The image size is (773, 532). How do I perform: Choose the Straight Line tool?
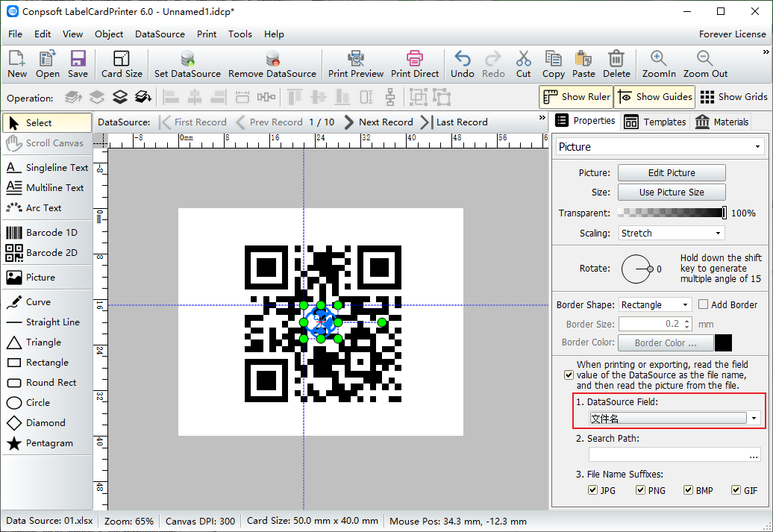[x=47, y=322]
